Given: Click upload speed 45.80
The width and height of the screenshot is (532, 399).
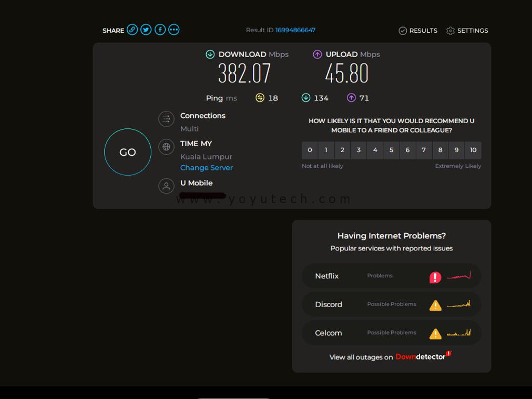Looking at the screenshot, I should 347,73.
